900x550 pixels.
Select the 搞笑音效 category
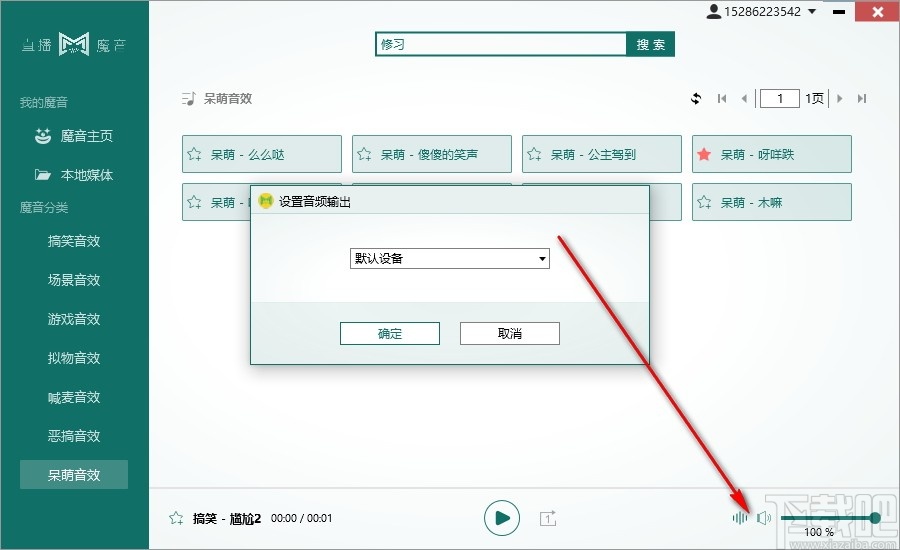[74, 241]
